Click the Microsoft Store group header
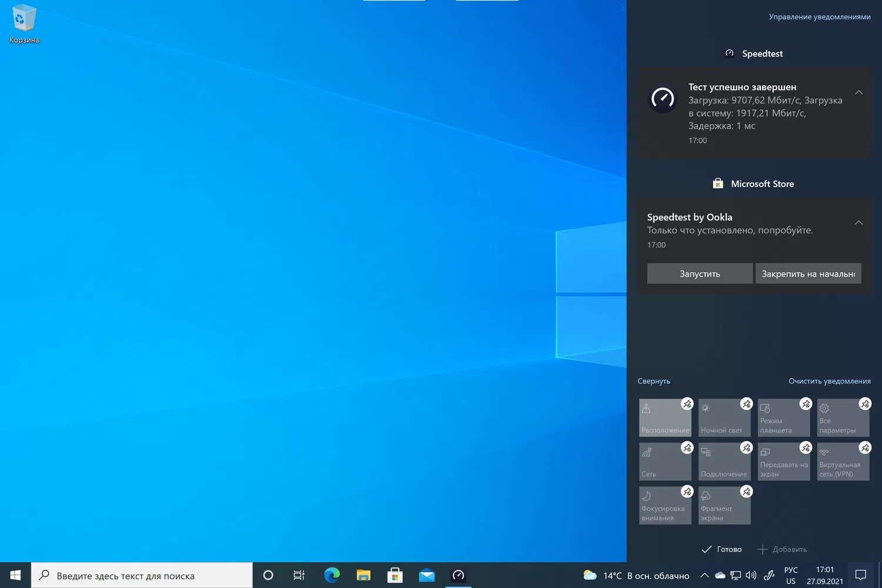This screenshot has height=588, width=882. pos(753,183)
